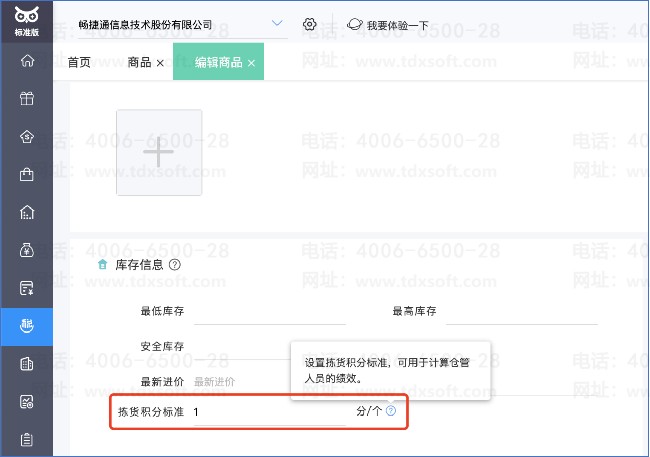Image resolution: width=650 pixels, height=457 pixels.
Task: Open the gift box sidebar icon
Action: 27,99
